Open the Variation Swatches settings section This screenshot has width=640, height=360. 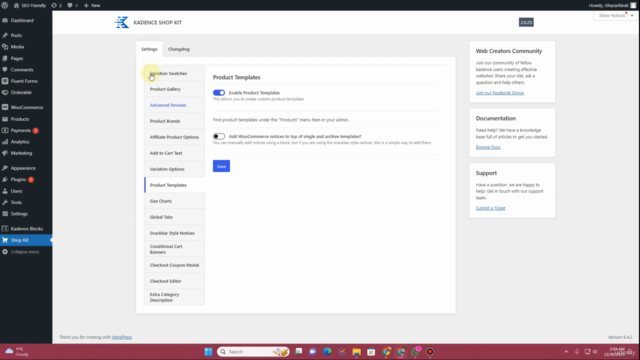(174, 73)
